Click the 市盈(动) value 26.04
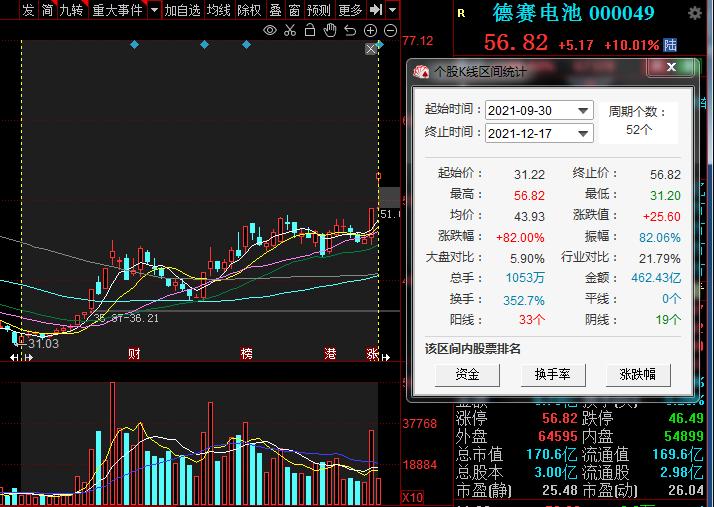 coord(685,490)
